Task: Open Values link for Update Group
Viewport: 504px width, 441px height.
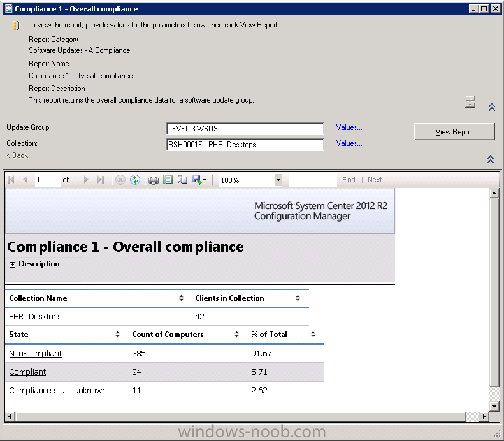Action: tap(349, 127)
